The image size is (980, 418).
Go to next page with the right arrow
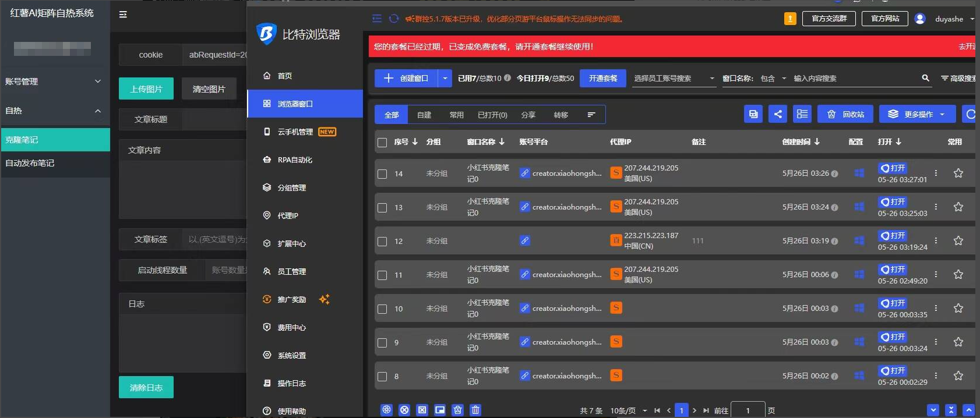[694, 410]
